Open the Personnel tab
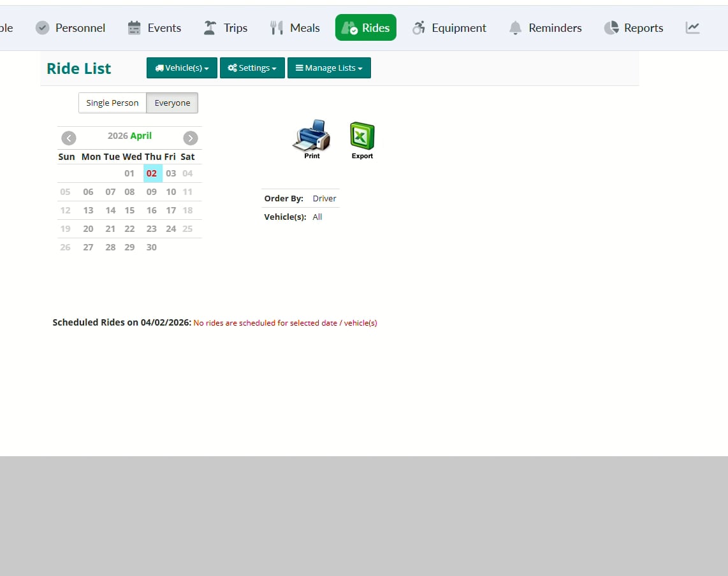Screen dimensions: 728x576 coord(71,28)
